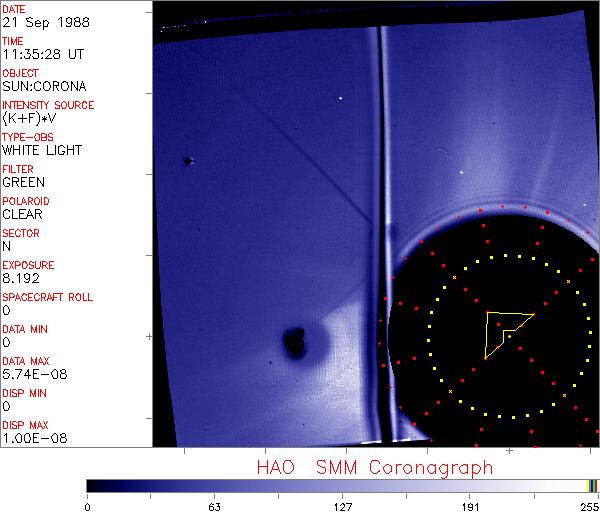Click the GREEN filter value
Image resolution: width=600 pixels, height=512 pixels.
23,183
